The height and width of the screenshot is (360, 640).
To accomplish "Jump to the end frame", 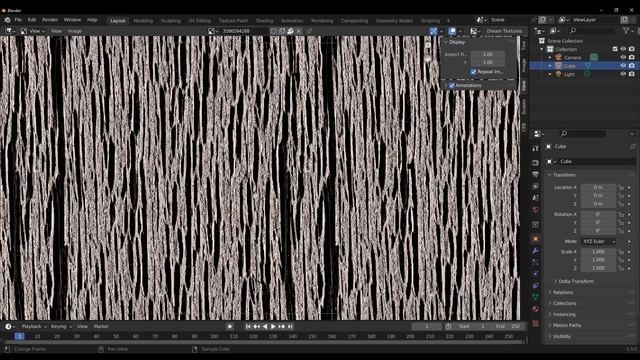I will point(290,327).
